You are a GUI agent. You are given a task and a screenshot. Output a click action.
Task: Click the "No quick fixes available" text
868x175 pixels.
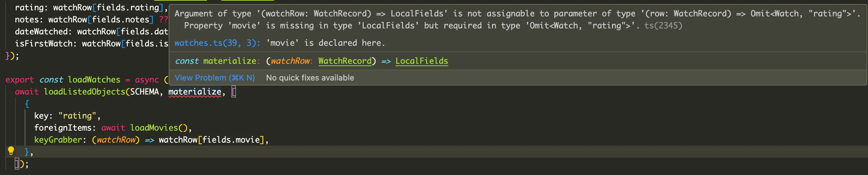point(310,78)
